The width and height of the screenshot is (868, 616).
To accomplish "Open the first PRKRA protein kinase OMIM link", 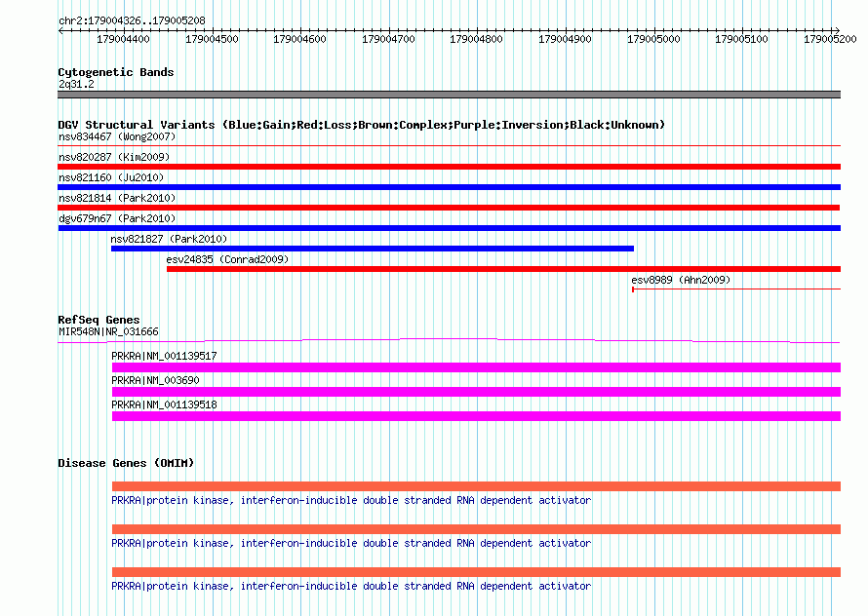I will coord(351,500).
